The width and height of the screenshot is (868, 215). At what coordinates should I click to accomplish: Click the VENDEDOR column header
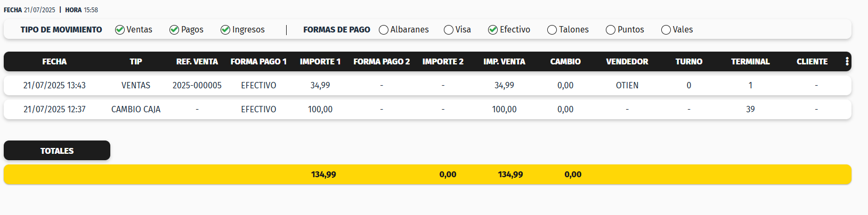(x=627, y=62)
